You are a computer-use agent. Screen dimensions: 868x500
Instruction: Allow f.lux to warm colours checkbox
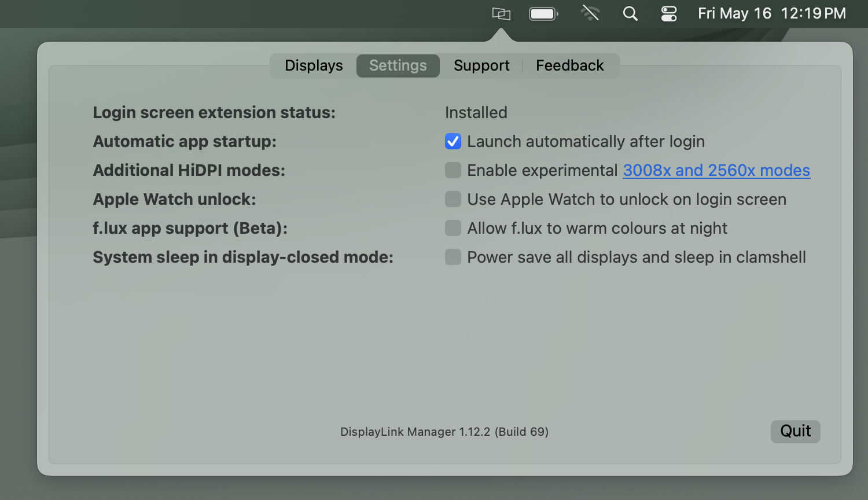click(453, 228)
